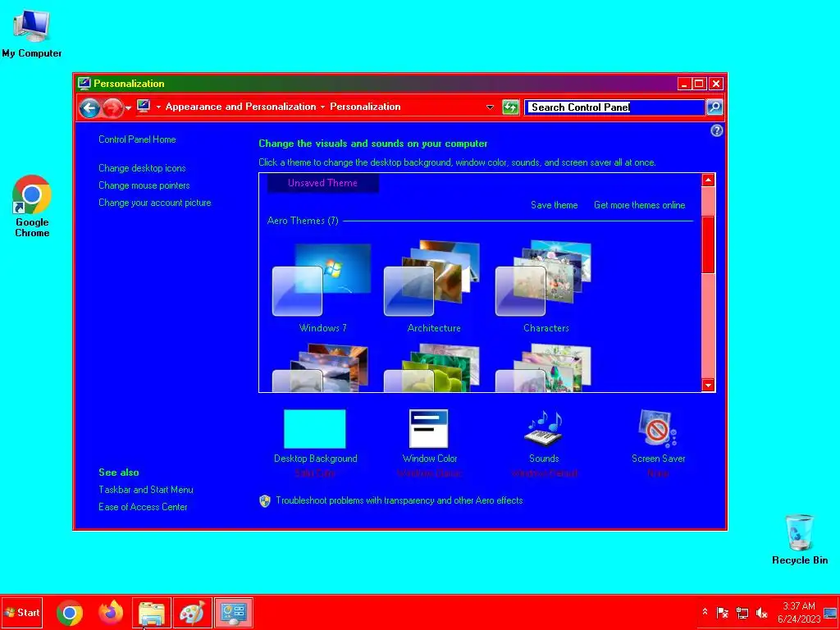Open the taskbar clock showing 3:37 AM
The height and width of the screenshot is (630, 840).
tap(799, 612)
